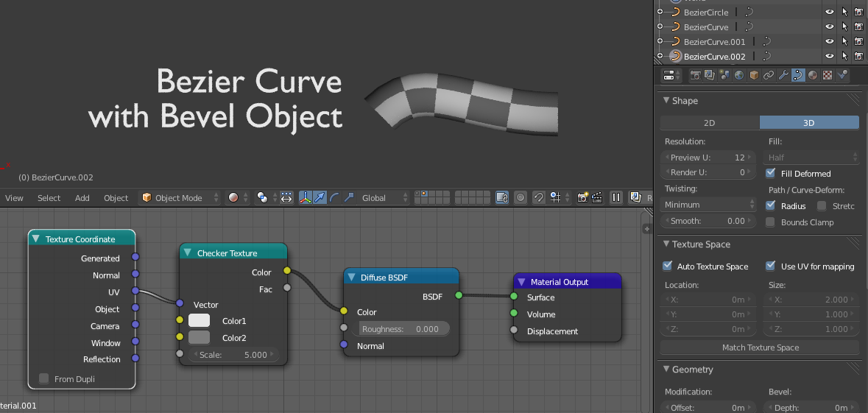Toggle the 3D manipulator axes icon
Viewport: 868px width, 413px height.
pos(306,197)
